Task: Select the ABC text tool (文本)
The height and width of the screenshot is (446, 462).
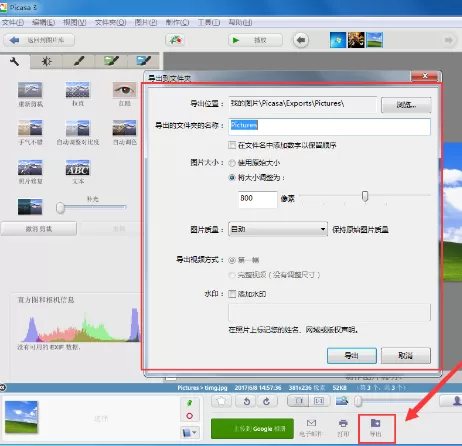Action: pyautogui.click(x=78, y=172)
